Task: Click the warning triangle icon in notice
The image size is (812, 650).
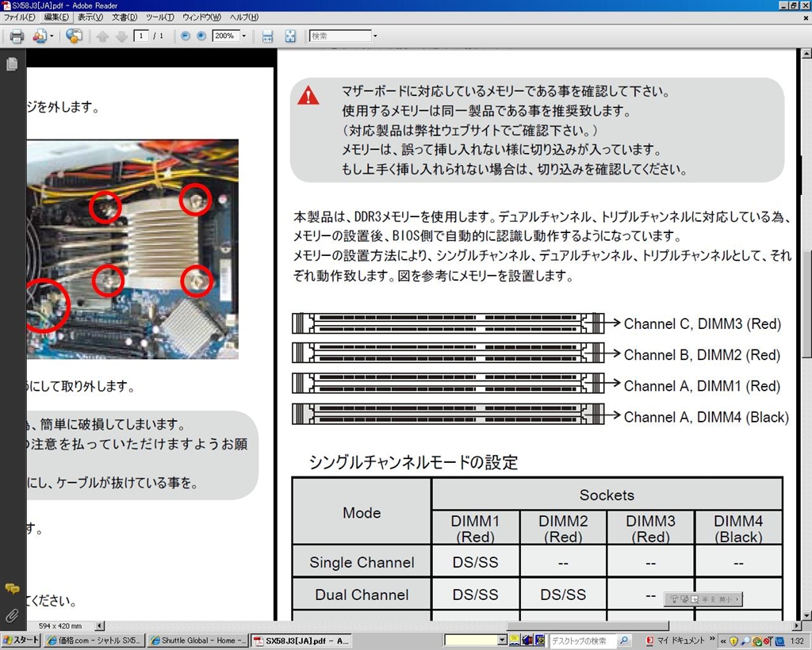Action: click(308, 95)
